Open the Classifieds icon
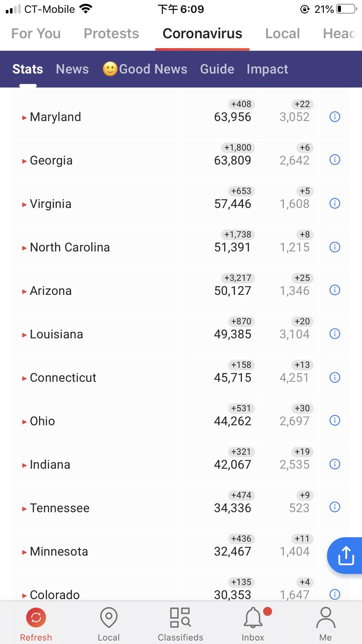 click(180, 618)
